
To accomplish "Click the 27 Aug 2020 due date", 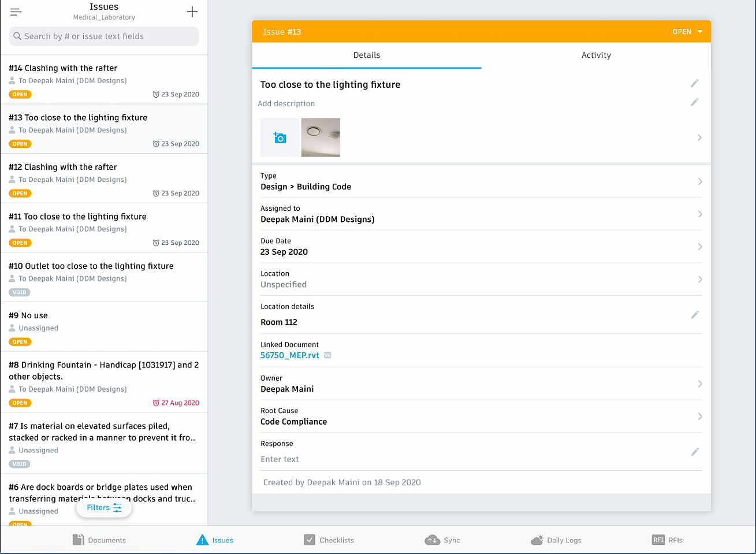I will coord(180,403).
